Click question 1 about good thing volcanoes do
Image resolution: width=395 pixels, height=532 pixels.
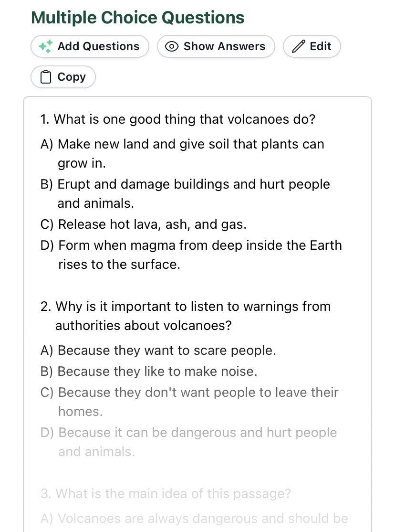tap(178, 119)
